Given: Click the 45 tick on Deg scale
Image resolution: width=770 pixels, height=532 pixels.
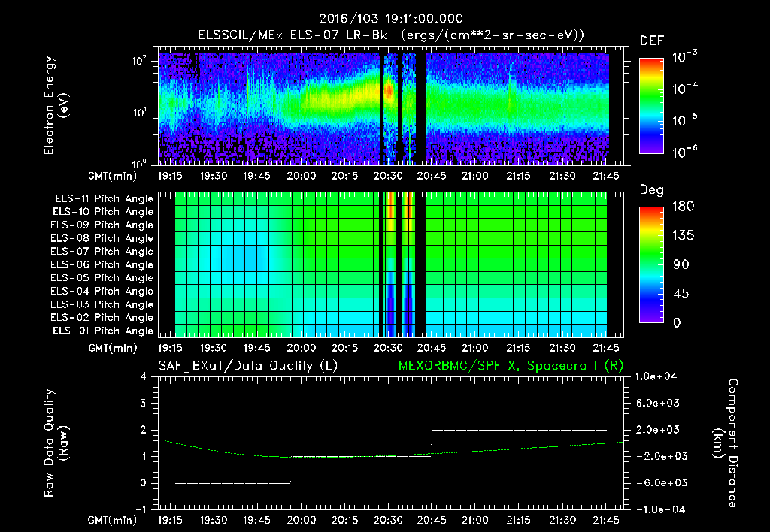Looking at the screenshot, I should click(681, 294).
